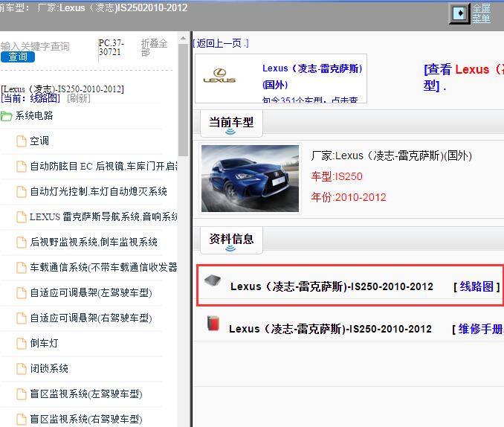Click the 刷新 refresh link
504x427 pixels.
click(x=79, y=98)
